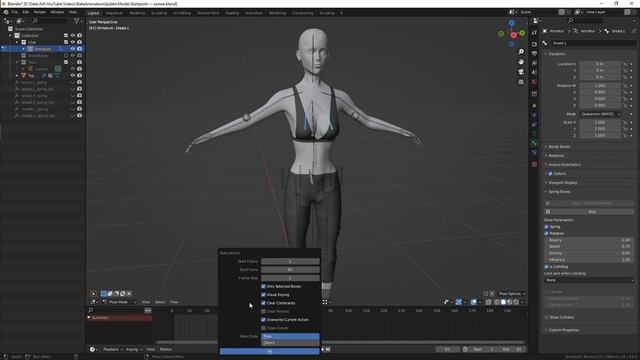This screenshot has width=640, height=360.
Task: Open Output properties tab icon
Action: click(534, 53)
